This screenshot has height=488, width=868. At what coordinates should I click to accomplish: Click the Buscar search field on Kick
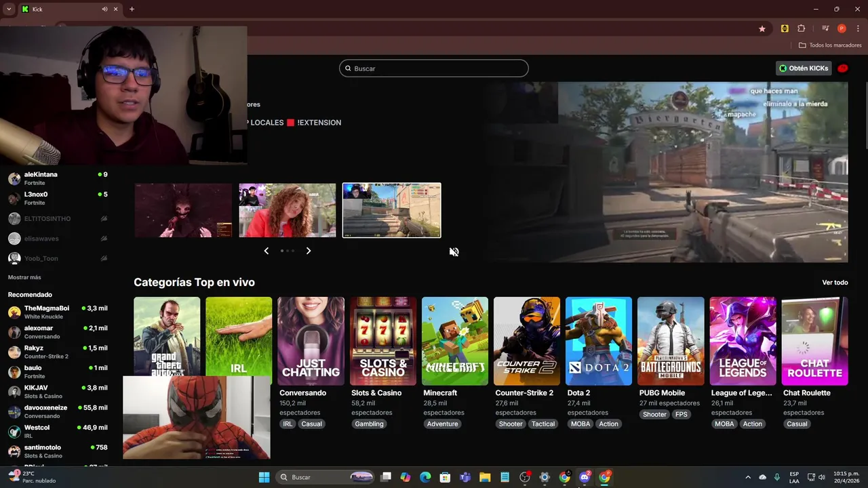(434, 68)
